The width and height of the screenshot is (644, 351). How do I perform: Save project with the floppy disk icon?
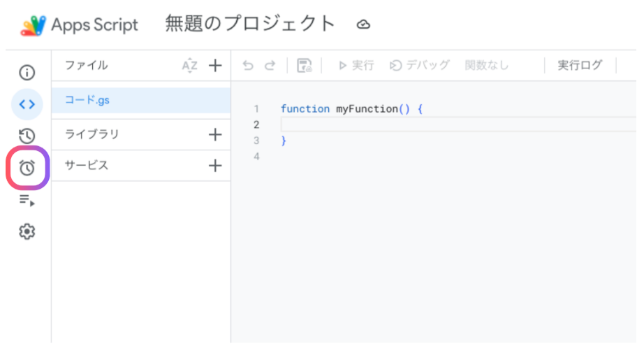(x=304, y=66)
